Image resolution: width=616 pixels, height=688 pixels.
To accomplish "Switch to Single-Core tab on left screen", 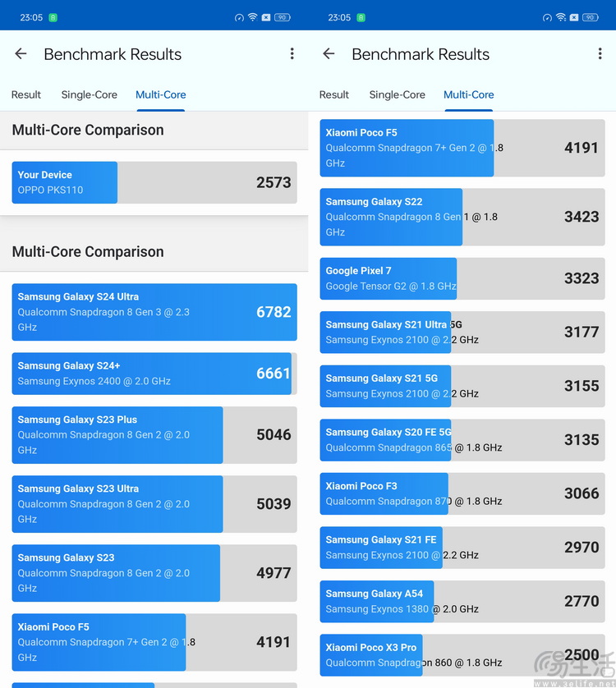I will click(90, 95).
